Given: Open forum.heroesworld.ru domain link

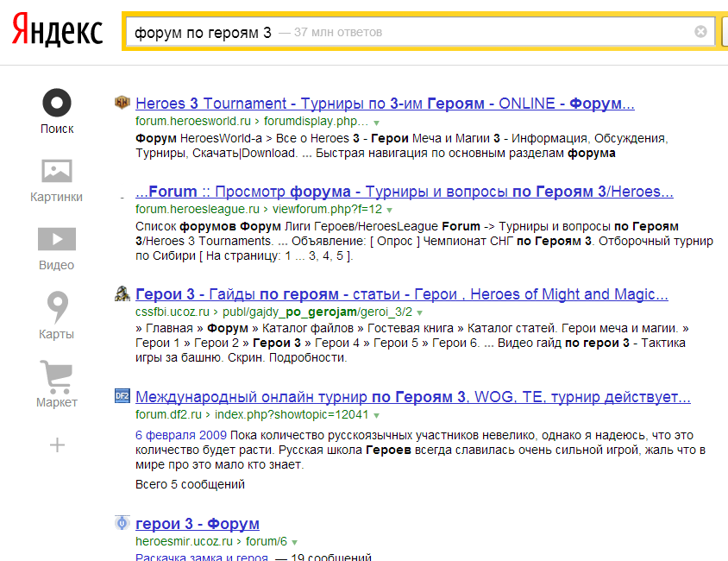Looking at the screenshot, I should click(x=193, y=121).
